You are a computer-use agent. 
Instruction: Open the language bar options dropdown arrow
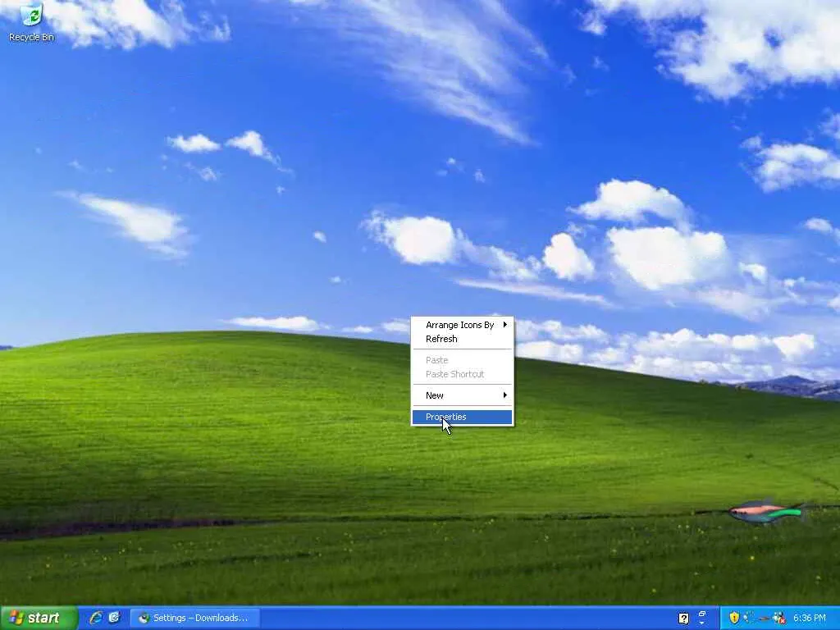point(702,623)
